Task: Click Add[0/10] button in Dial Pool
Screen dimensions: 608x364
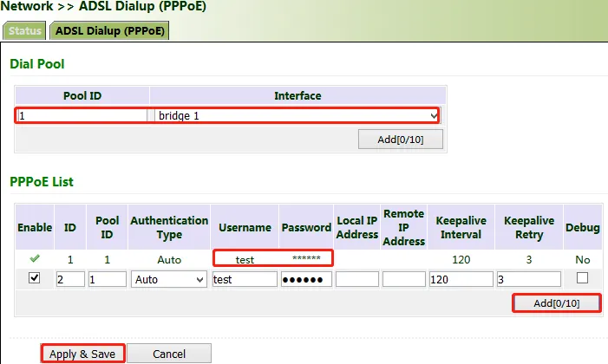Action: click(x=401, y=140)
